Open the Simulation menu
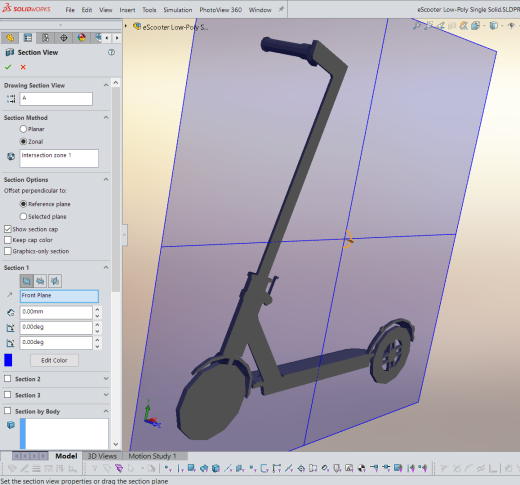The image size is (520, 485). pos(178,10)
